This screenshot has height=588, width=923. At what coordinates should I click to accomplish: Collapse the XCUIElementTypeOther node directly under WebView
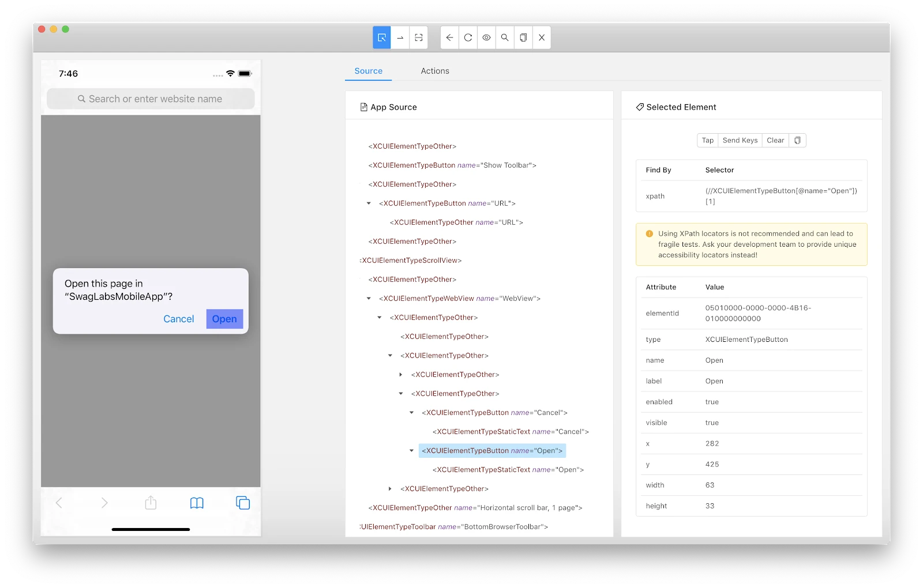coord(380,318)
